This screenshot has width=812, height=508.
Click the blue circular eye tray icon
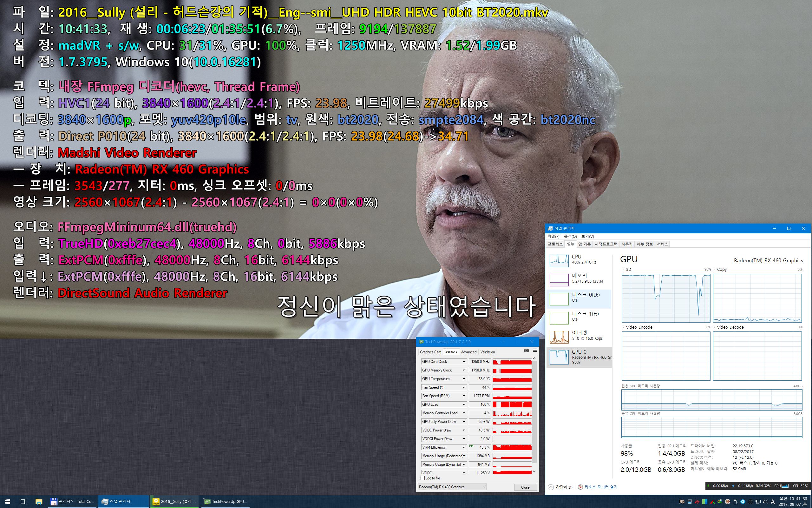(743, 502)
